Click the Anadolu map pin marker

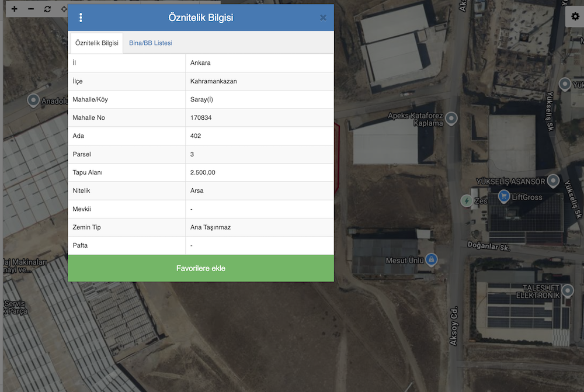33,100
